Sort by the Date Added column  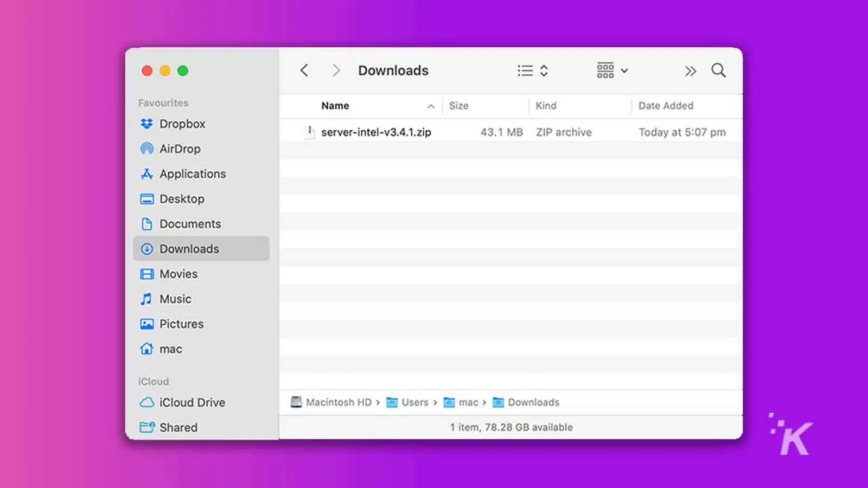coord(666,106)
